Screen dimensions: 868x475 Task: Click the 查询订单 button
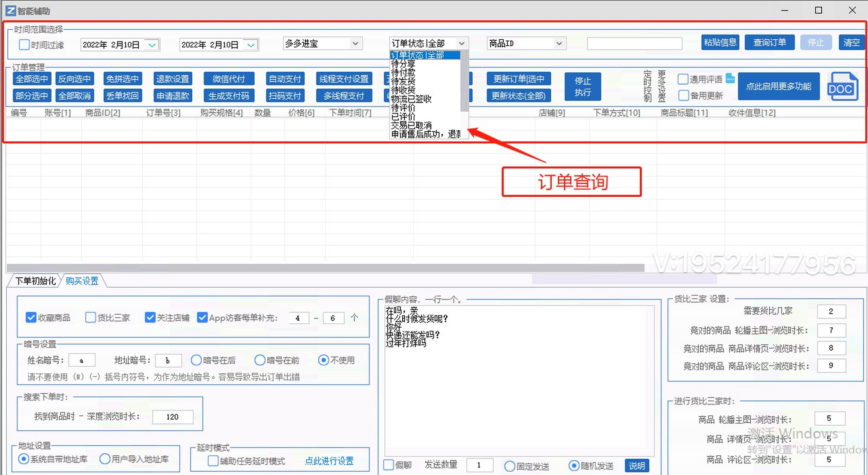click(770, 42)
